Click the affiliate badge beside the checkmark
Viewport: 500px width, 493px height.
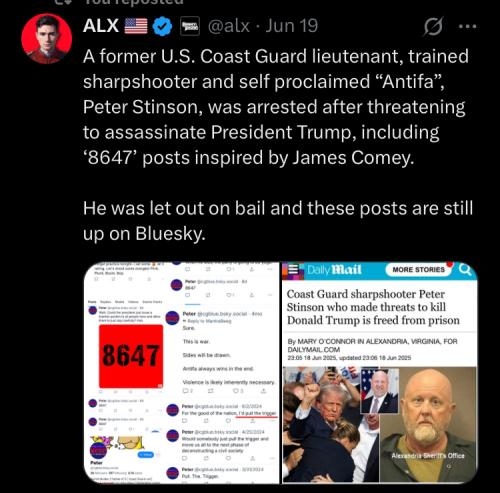[190, 26]
